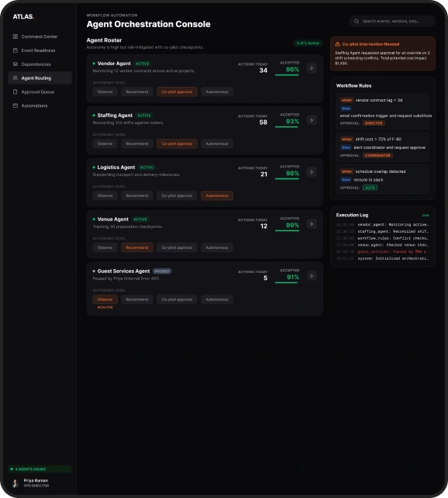The image size is (448, 498).
Task: Click the AUTO approval tag
Action: pos(370,188)
